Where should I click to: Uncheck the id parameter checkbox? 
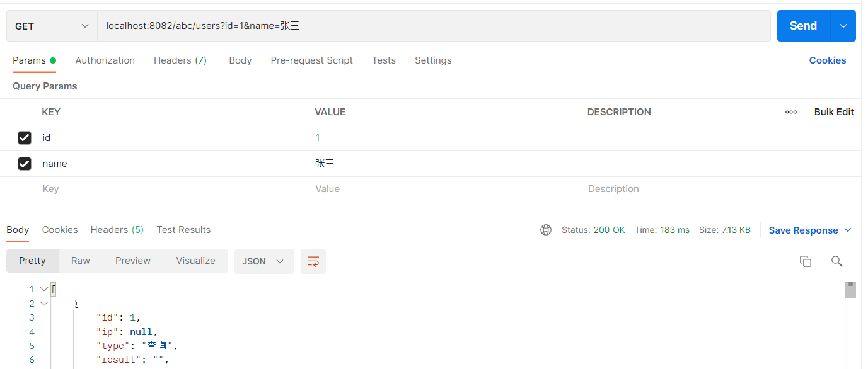click(x=25, y=138)
